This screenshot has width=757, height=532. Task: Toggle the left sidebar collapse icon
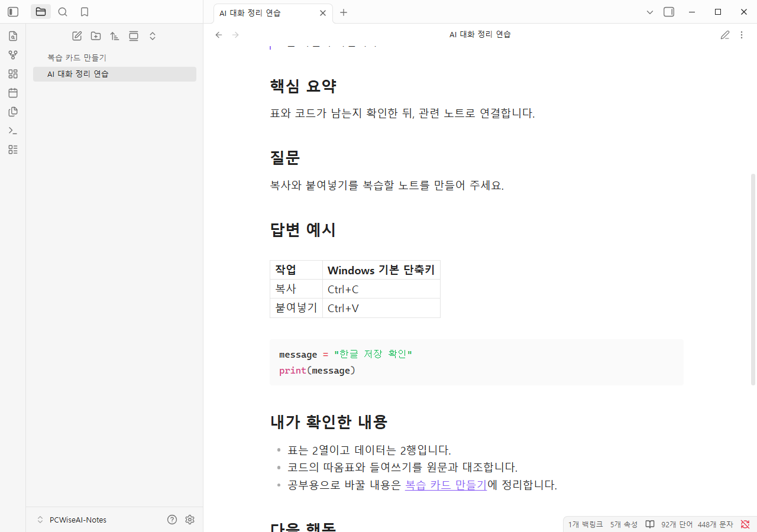13,12
